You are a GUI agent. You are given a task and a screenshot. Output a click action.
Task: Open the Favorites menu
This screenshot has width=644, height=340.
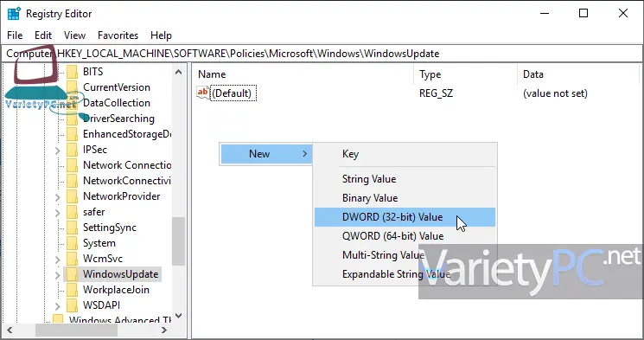pos(118,35)
